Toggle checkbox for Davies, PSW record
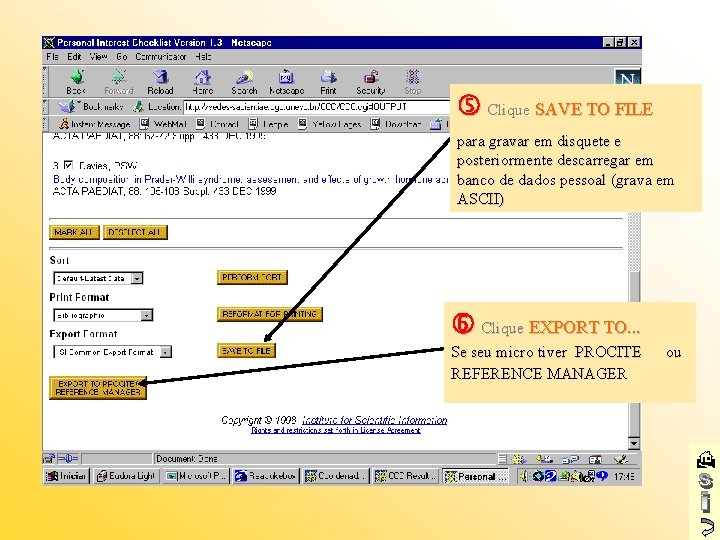Viewport: 720px width, 540px height. (x=68, y=165)
